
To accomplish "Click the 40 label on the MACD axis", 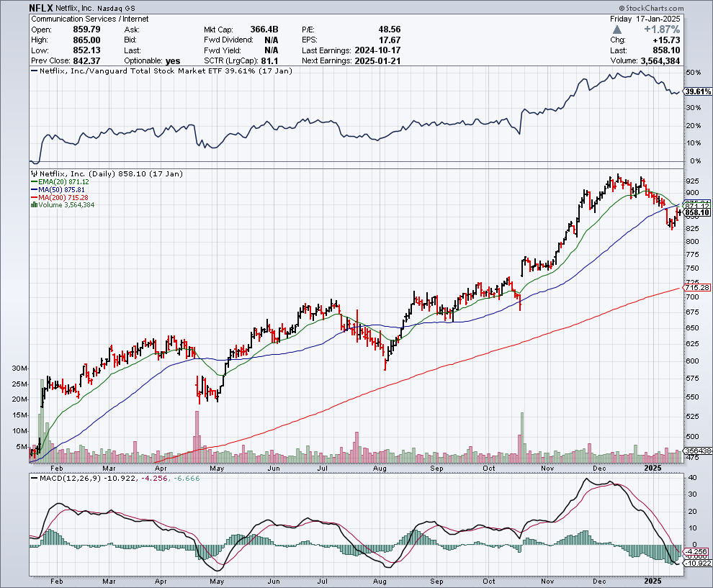I will click(x=693, y=478).
